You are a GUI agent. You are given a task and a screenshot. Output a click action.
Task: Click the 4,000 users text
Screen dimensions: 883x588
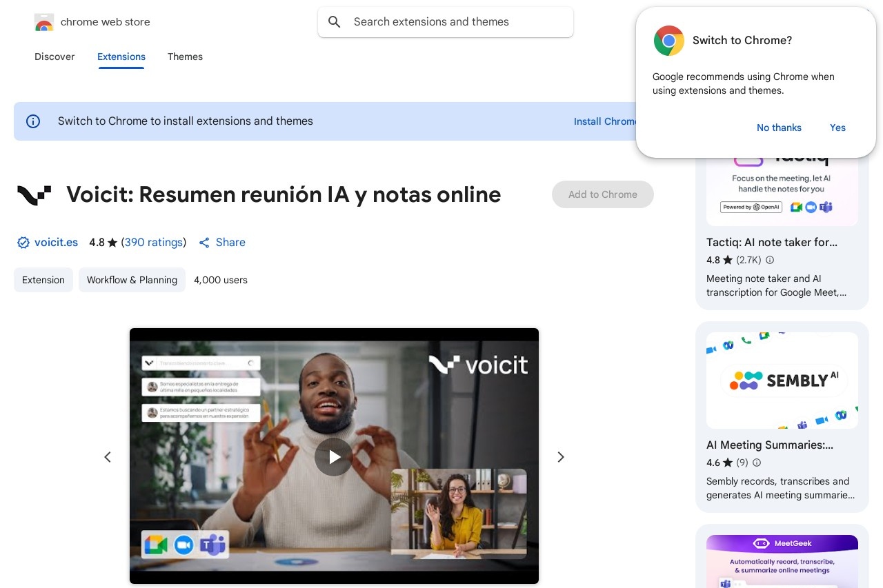[221, 280]
